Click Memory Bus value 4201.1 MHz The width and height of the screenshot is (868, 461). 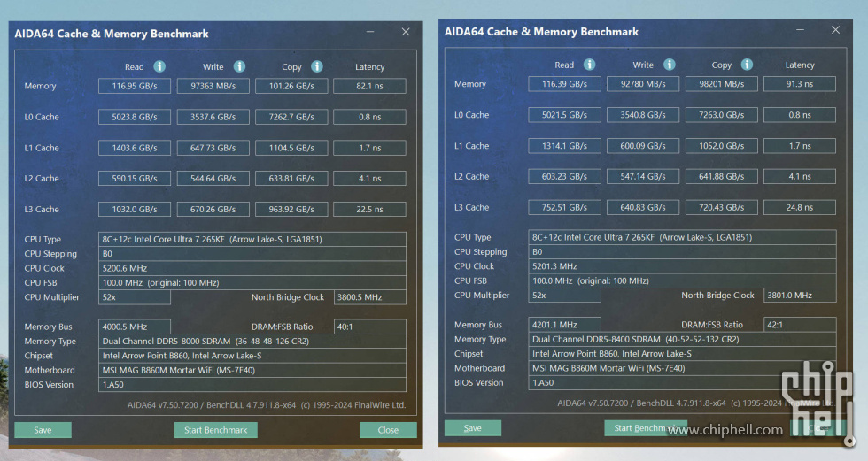coord(565,325)
